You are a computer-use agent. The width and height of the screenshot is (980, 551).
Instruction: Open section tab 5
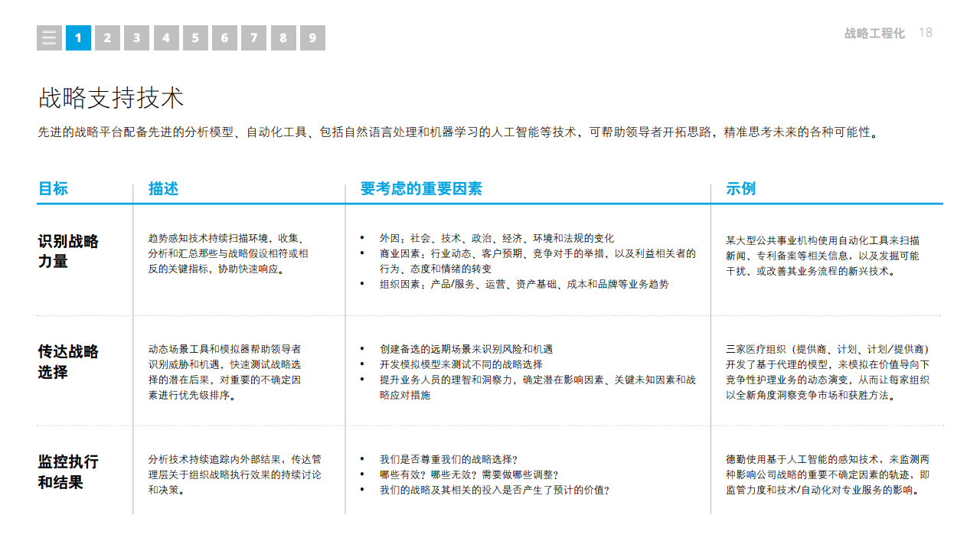[x=195, y=37]
